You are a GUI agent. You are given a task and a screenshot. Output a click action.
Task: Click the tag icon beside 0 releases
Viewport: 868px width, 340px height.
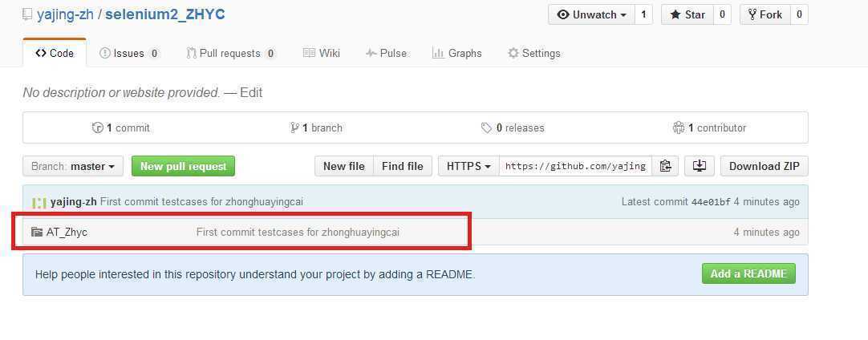(487, 128)
